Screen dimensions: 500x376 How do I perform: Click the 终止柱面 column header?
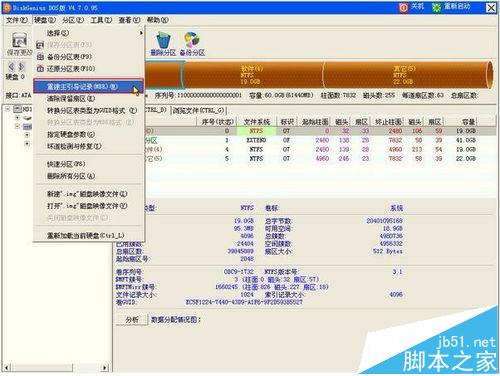pyautogui.click(x=388, y=122)
